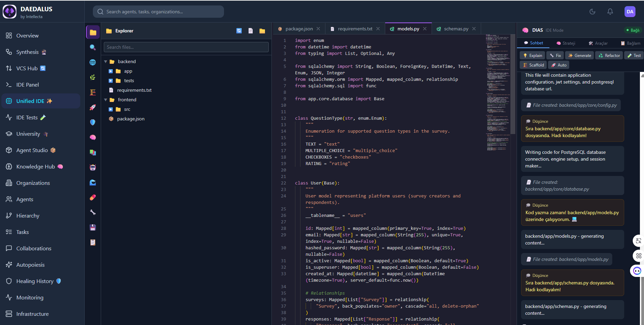The width and height of the screenshot is (644, 325).
Task: Close the requirements.txt tab
Action: pyautogui.click(x=378, y=29)
